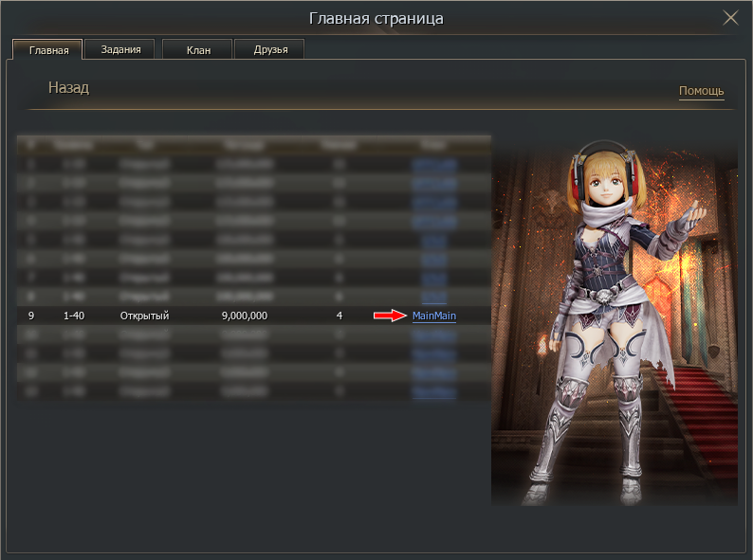Screen dimensions: 753x560
Task: Select row number 9 in the table
Action: 30,316
